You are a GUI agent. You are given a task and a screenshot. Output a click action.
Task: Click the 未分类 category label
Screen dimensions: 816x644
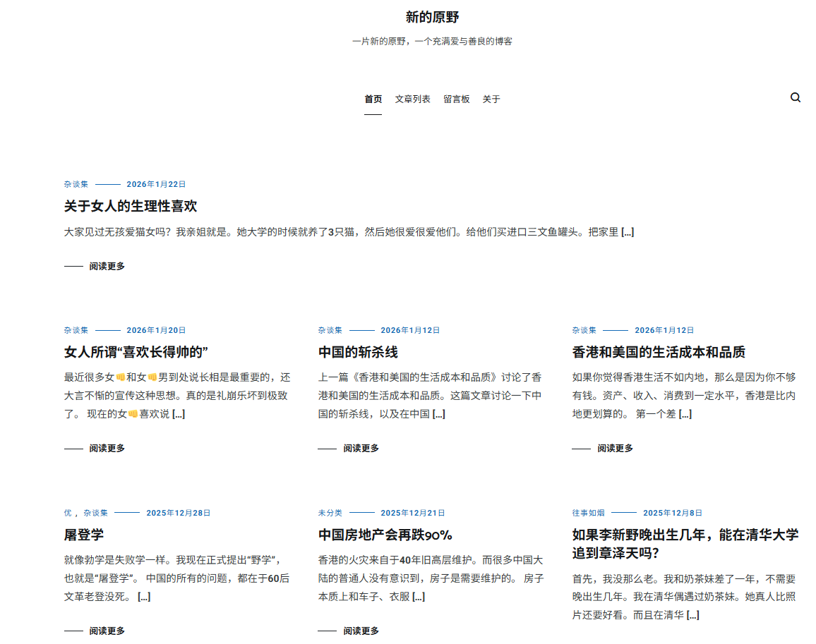tap(330, 514)
